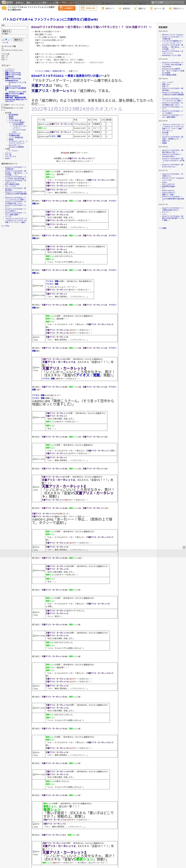Open 怒りの爆速走行野郎 in recent pages list
The height and width of the screenshot is (868, 186).
click(12, 184)
